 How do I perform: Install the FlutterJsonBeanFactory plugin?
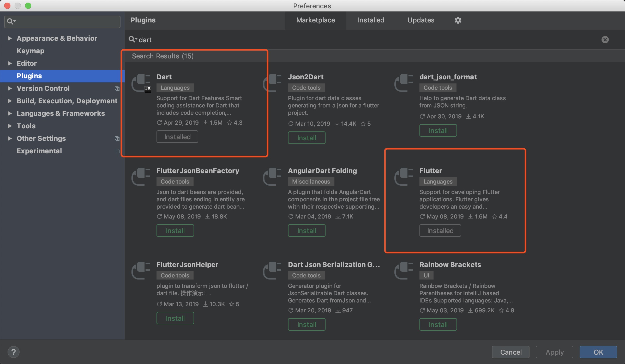point(175,230)
